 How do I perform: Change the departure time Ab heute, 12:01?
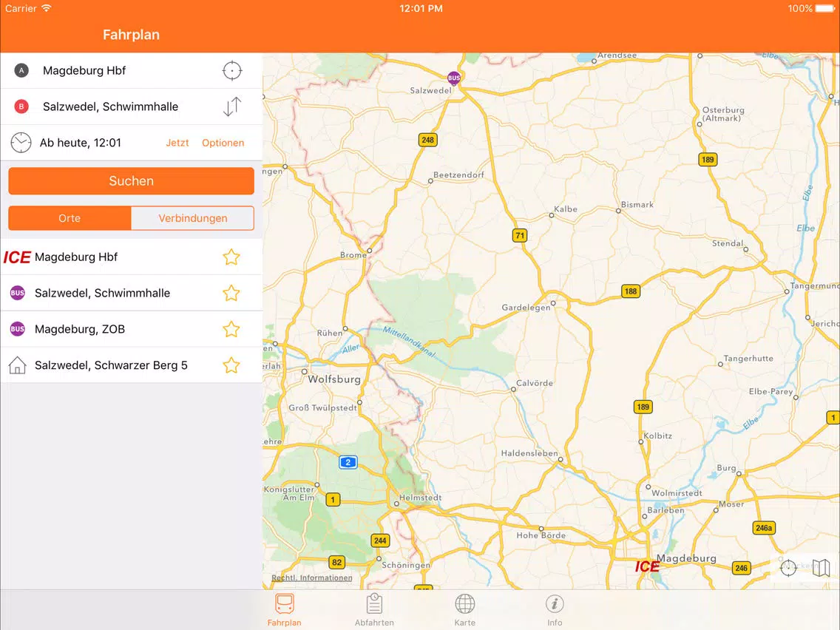81,143
